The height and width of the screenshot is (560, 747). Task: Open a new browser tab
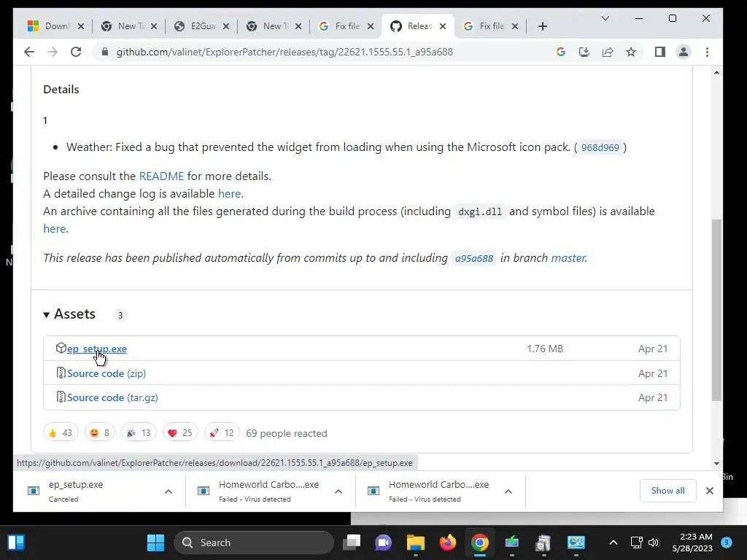coord(542,26)
